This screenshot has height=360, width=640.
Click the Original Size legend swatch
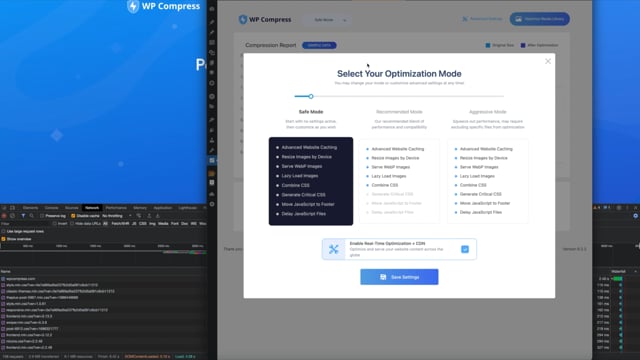point(488,45)
